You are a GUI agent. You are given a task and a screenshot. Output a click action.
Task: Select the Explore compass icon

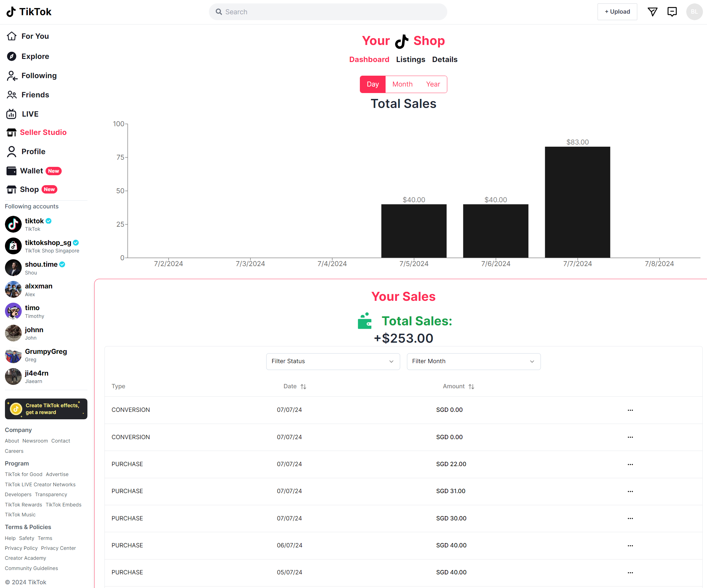tap(12, 56)
